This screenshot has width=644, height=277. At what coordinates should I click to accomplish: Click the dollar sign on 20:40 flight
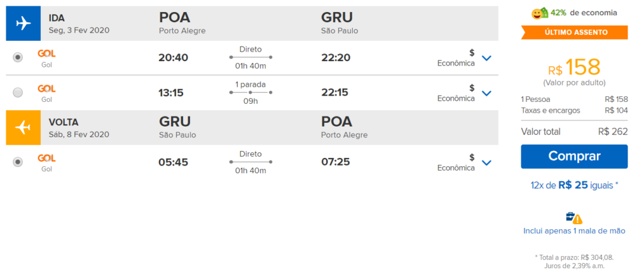tap(472, 53)
